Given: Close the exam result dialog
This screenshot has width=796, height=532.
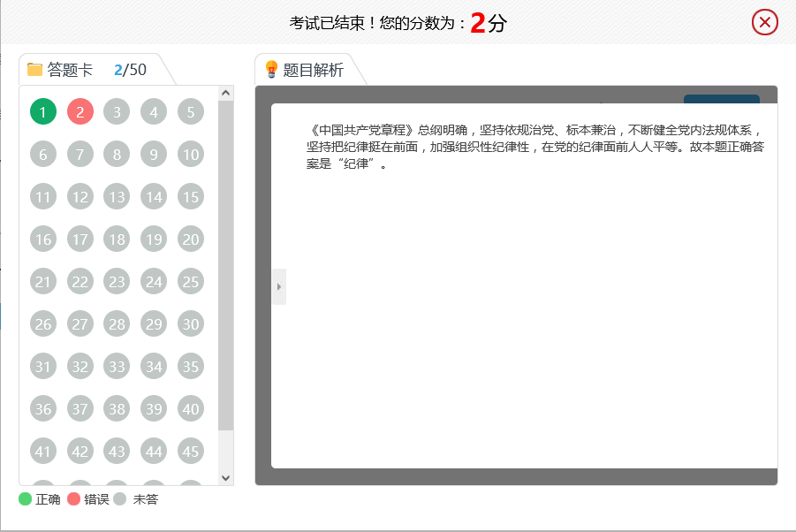Looking at the screenshot, I should pos(764,22).
